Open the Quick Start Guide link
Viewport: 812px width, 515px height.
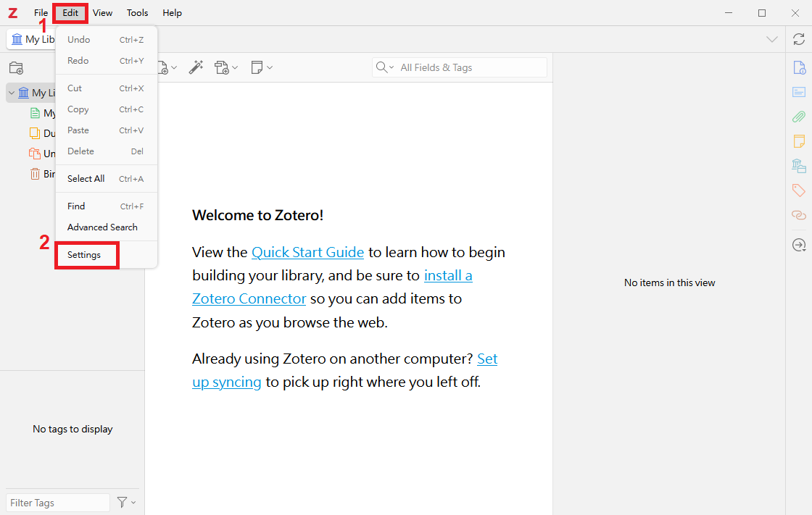coord(307,252)
